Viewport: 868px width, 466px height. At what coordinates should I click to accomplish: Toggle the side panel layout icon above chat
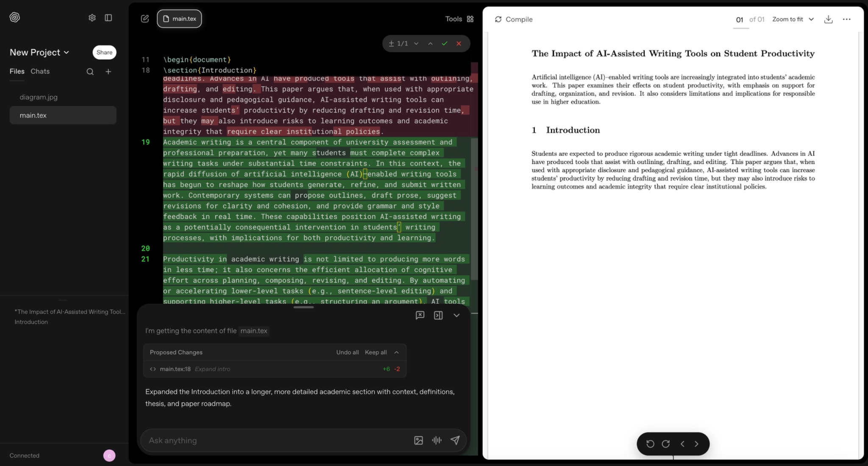438,315
